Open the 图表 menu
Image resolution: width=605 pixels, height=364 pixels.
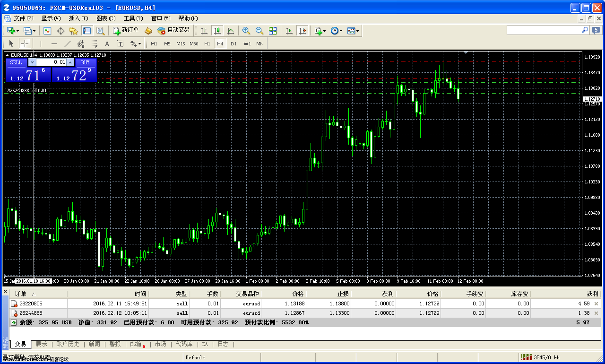pos(105,18)
